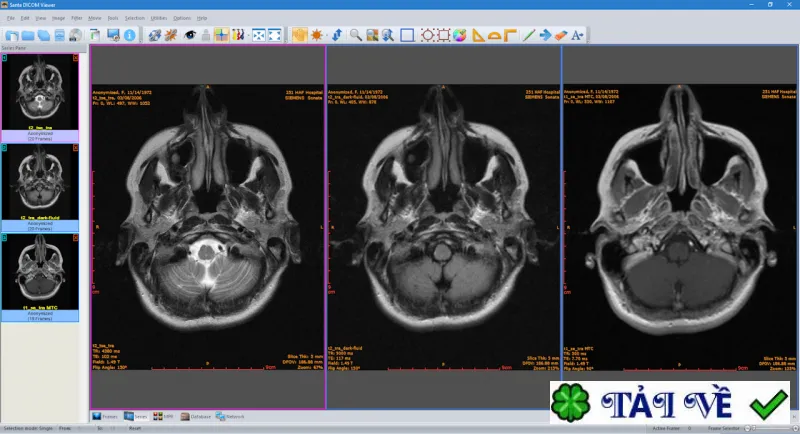Toggle the eye visibility icon

[x=190, y=35]
